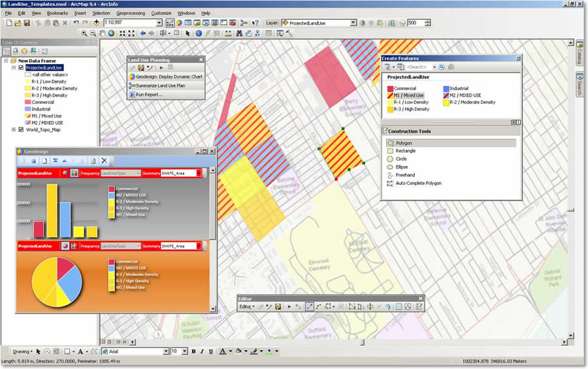This screenshot has height=369, width=588.
Task: Open the map scale dropdown
Action: [x=159, y=23]
